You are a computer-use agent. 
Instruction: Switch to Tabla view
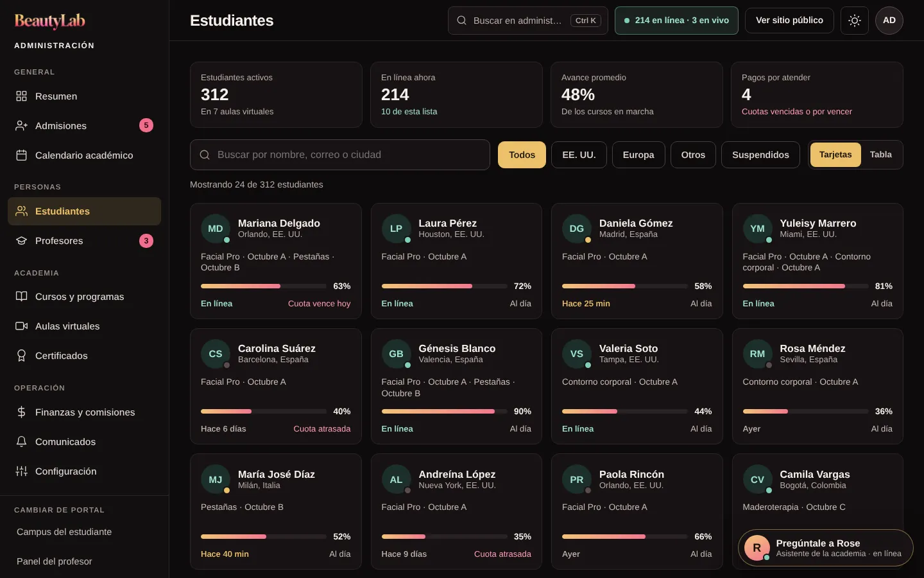coord(881,155)
